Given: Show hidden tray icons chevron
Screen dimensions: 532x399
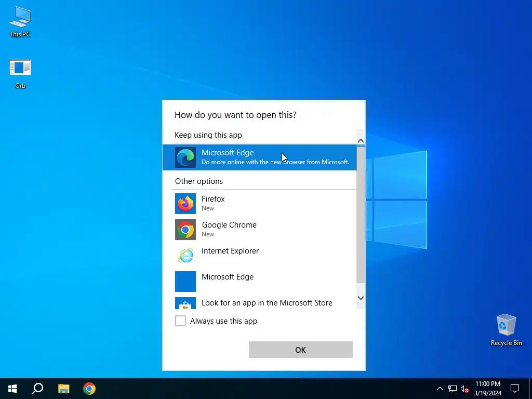Looking at the screenshot, I should point(440,389).
